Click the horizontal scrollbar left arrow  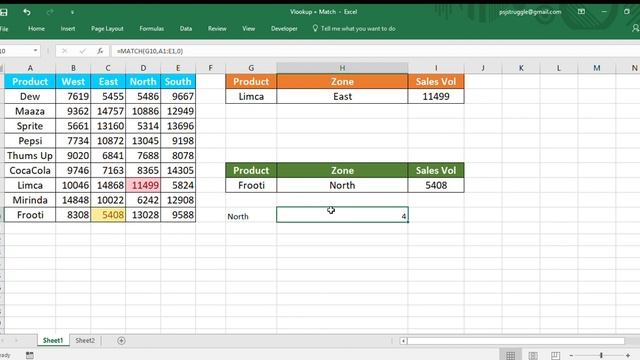[x=403, y=341]
